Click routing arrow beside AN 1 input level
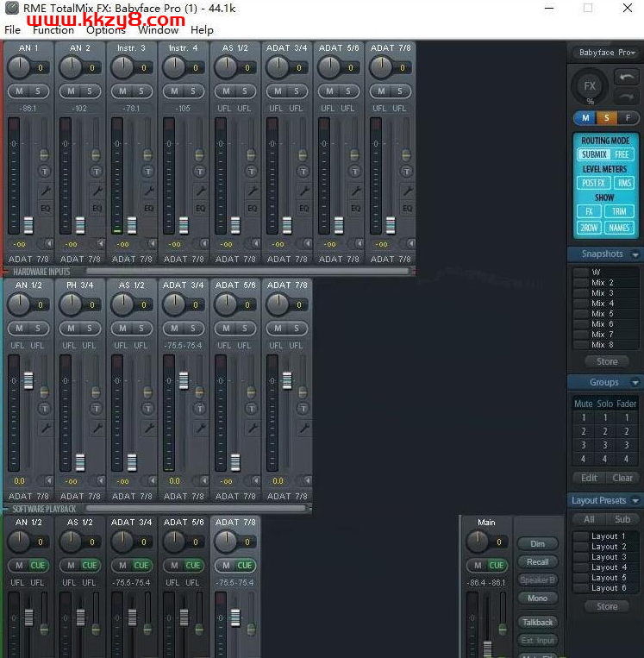Screen dimensions: 644x658 pos(48,243)
